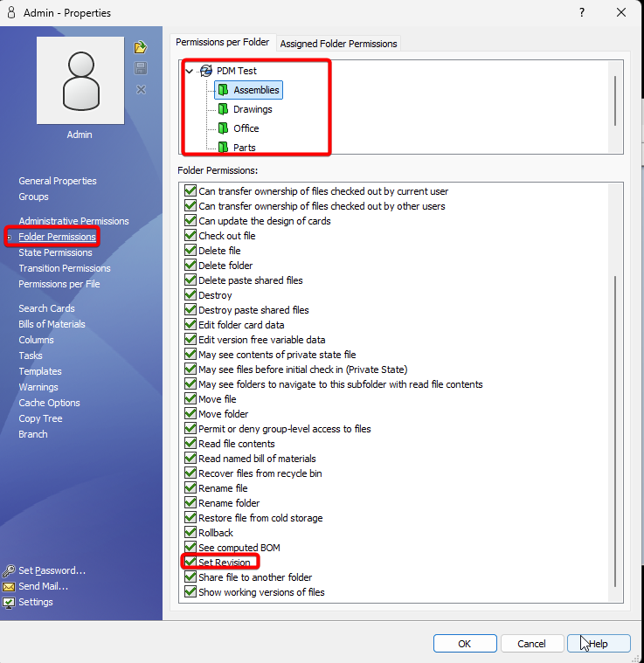Select PDM Test vault root label
This screenshot has height=663, width=644.
pos(237,71)
